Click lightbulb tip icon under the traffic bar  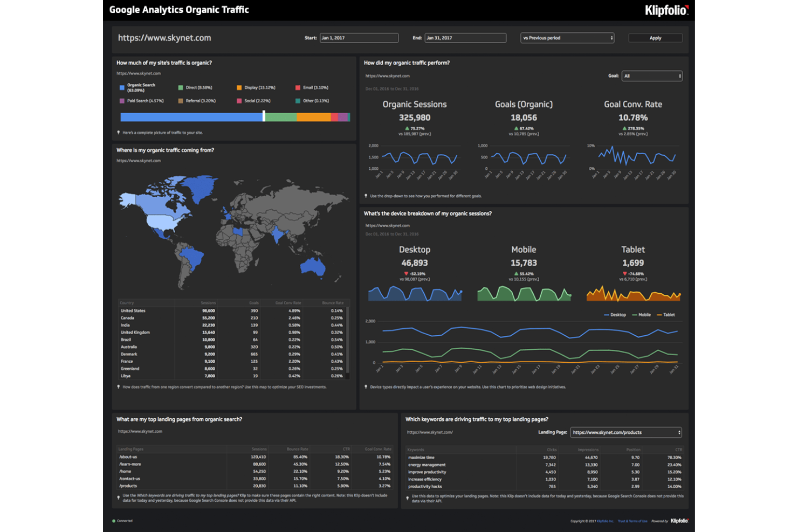coord(119,133)
